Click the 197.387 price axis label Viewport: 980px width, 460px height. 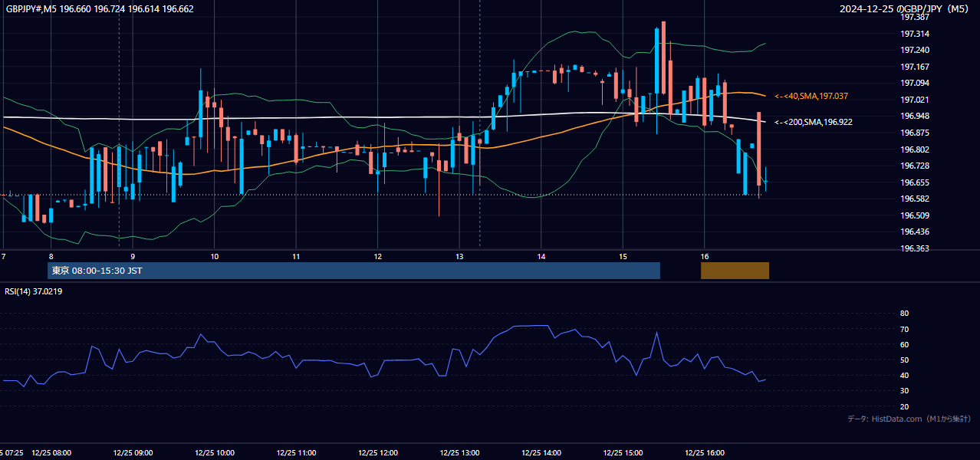point(915,17)
